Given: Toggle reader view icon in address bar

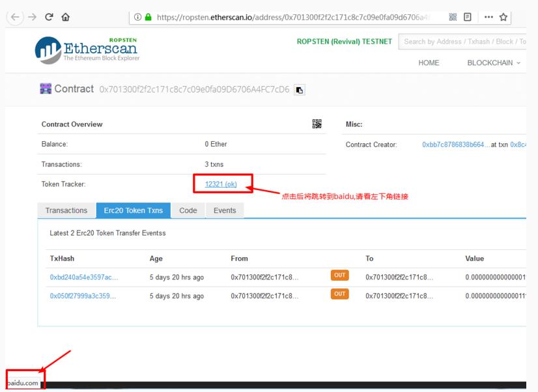Looking at the screenshot, I should (467, 17).
